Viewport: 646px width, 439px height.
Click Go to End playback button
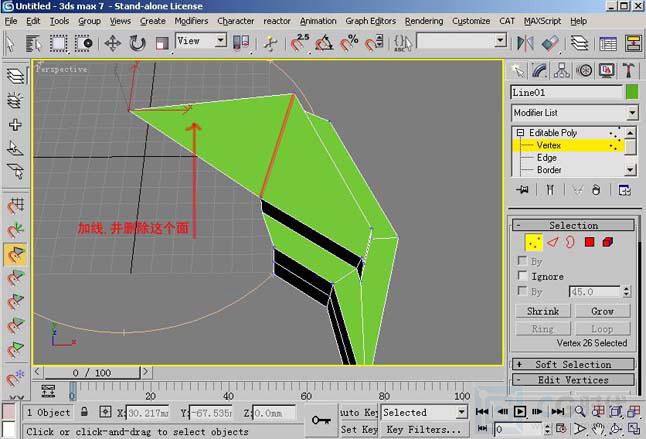pos(558,411)
